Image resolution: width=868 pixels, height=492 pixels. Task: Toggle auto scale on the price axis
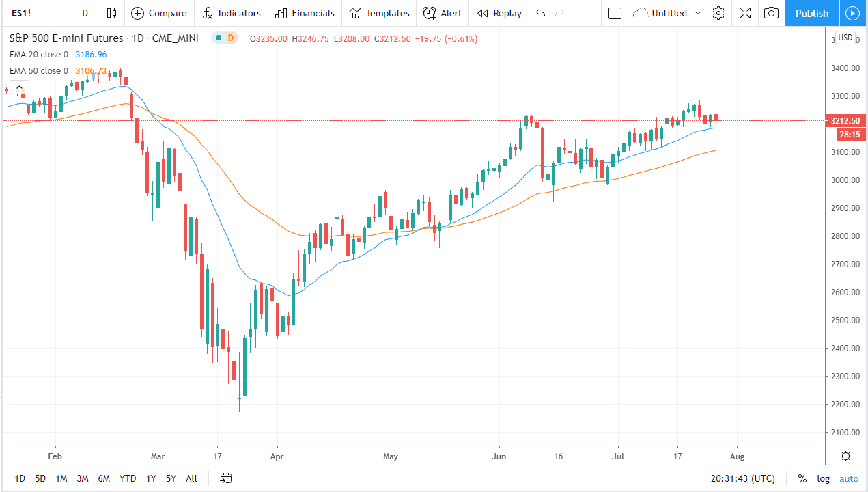click(x=849, y=478)
